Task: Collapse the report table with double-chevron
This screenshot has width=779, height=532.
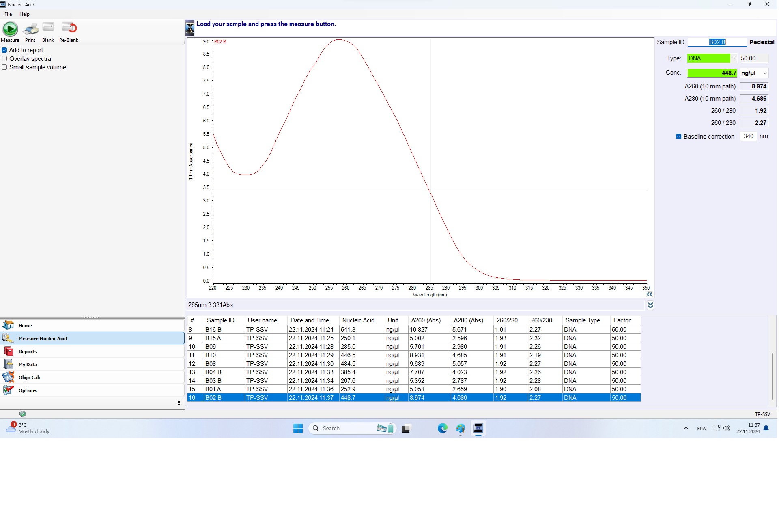Action: [x=650, y=306]
